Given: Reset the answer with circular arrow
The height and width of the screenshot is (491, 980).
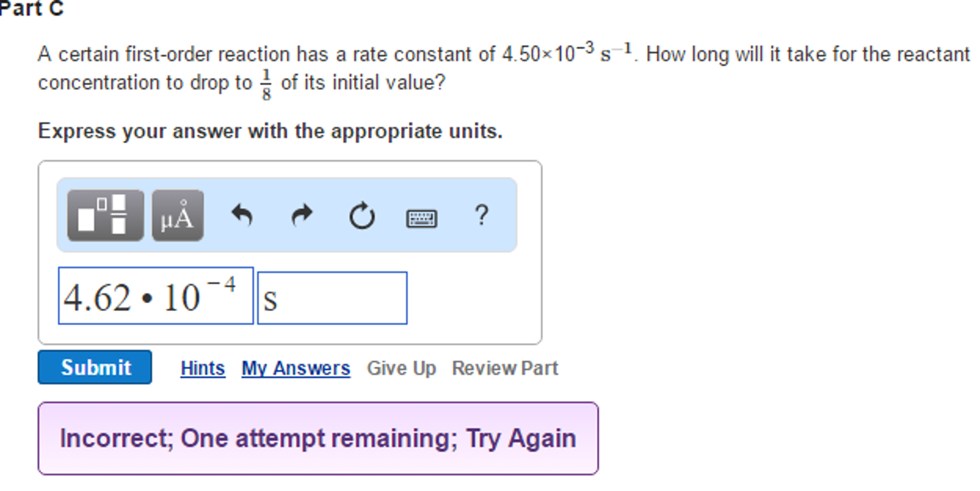Looking at the screenshot, I should coord(362,217).
